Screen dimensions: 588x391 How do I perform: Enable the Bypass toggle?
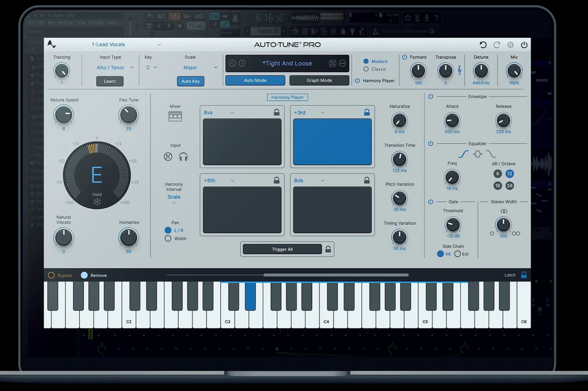[x=51, y=275]
